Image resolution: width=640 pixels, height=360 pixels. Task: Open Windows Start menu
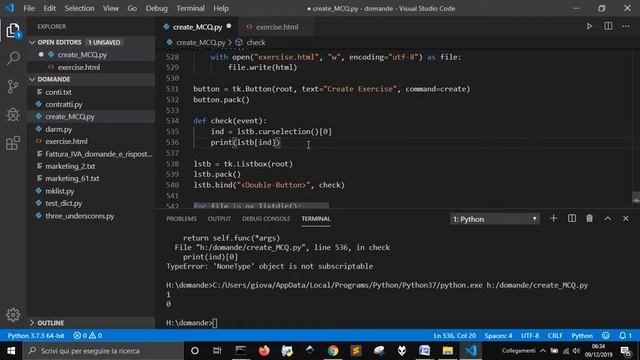point(11,351)
